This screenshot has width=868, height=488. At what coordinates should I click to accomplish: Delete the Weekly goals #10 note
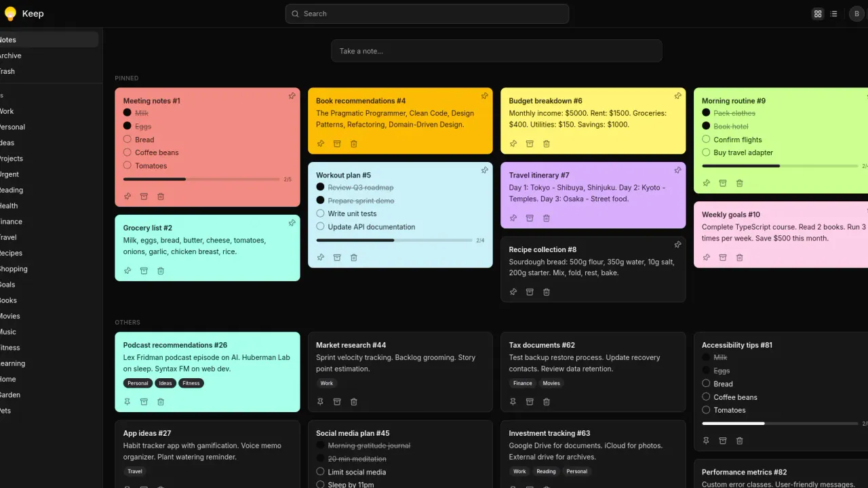[x=740, y=258]
